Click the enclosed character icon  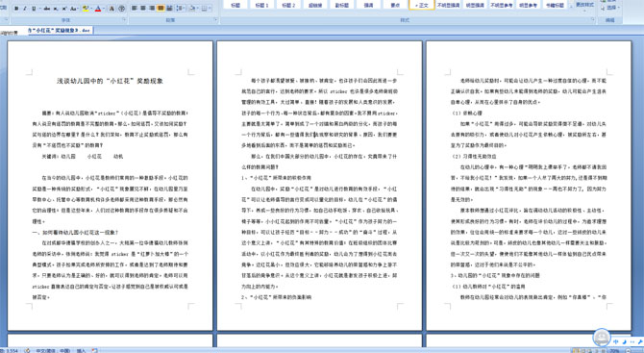coord(121,9)
